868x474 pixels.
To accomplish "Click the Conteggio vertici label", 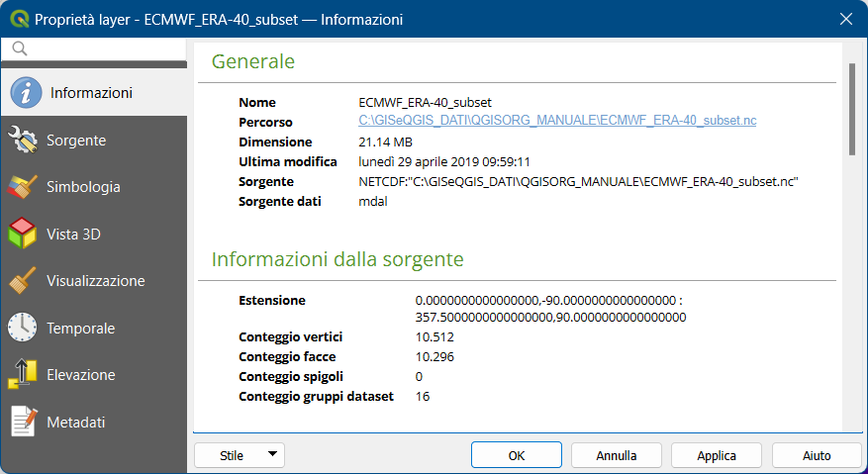I will pos(291,337).
